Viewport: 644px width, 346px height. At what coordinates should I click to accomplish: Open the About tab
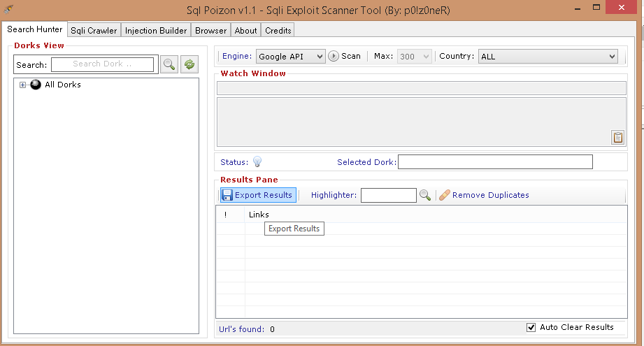[245, 30]
